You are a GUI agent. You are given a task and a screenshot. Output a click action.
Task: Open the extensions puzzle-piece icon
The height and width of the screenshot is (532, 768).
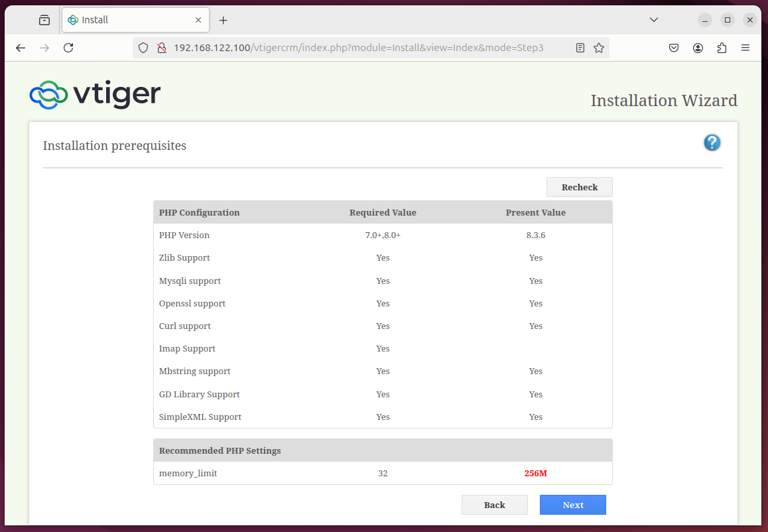722,47
